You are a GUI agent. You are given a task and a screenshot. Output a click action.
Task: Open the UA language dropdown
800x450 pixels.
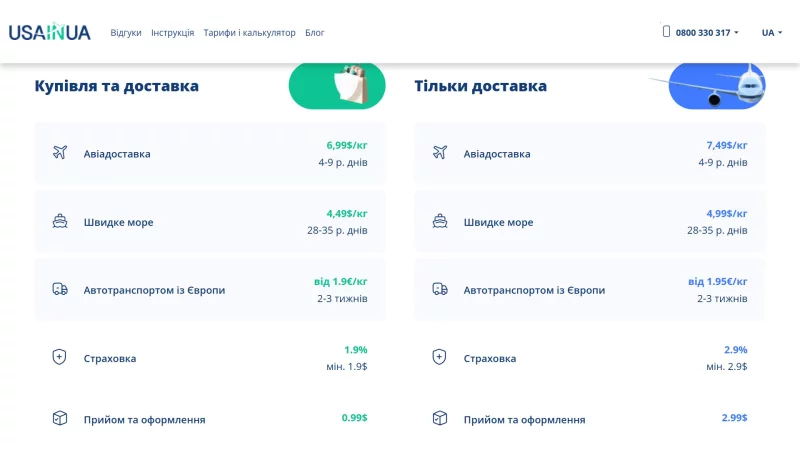(x=771, y=33)
